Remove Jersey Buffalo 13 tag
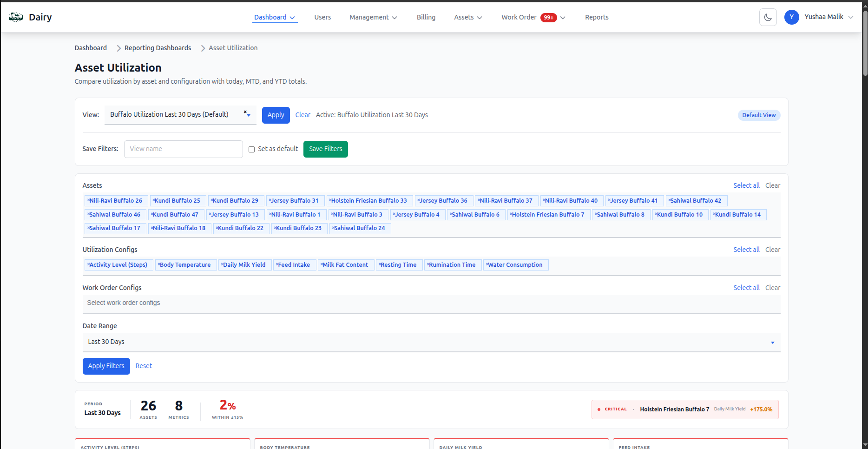The image size is (868, 449). pyautogui.click(x=210, y=214)
